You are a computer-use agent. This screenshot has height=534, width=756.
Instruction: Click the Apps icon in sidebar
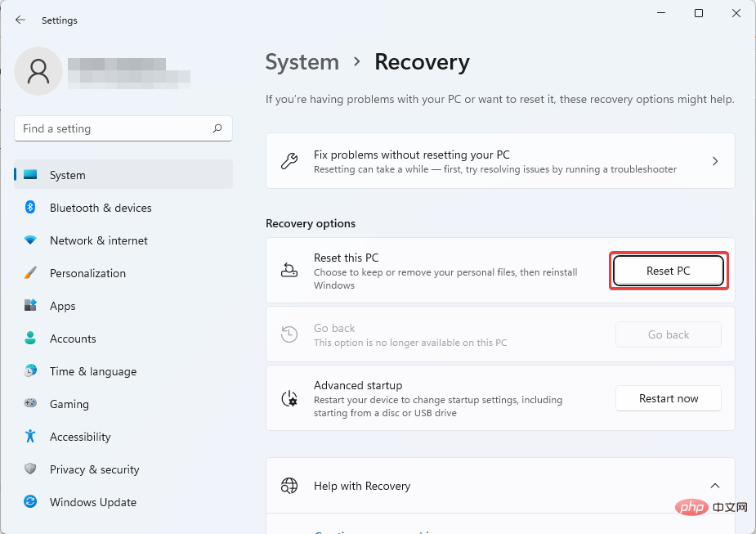[x=30, y=305]
